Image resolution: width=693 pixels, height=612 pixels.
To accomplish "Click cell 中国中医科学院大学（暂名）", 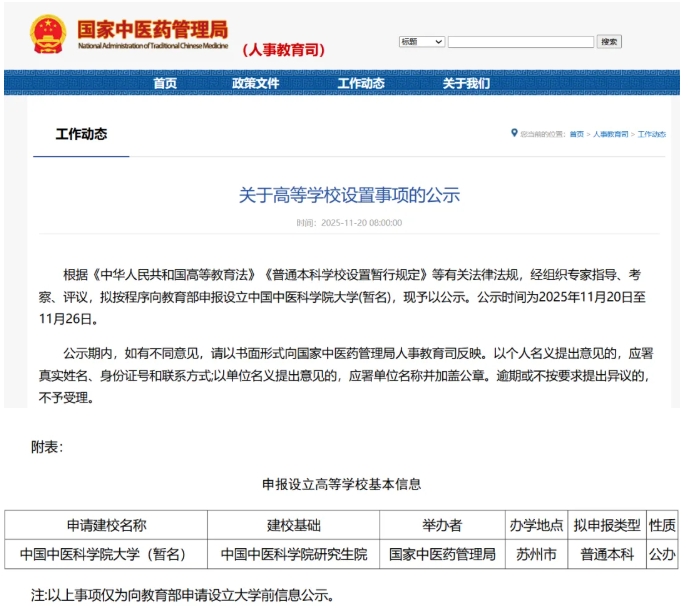I will tap(106, 554).
